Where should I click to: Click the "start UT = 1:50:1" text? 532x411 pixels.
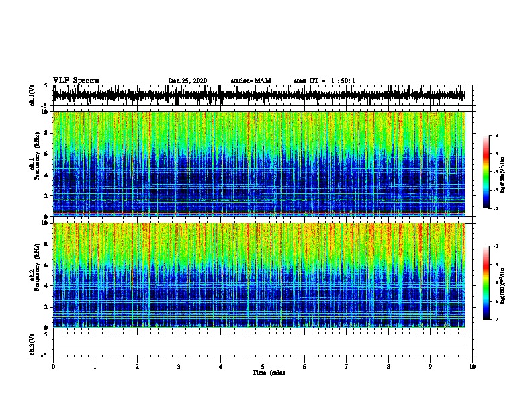tap(324, 81)
